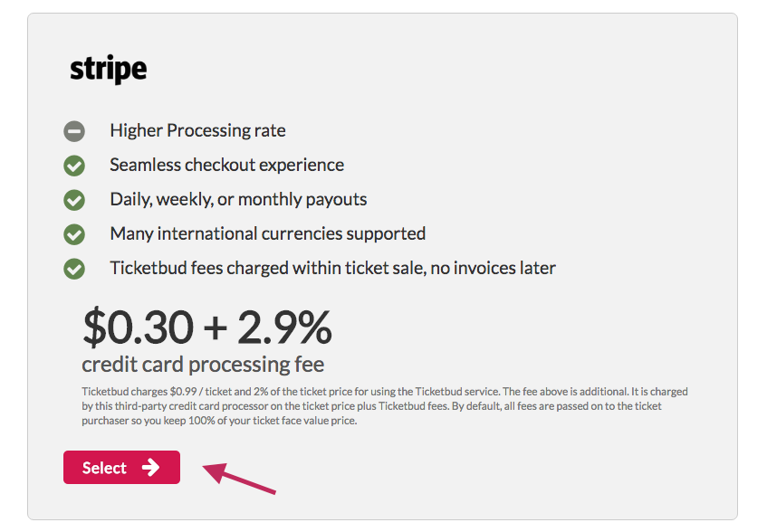Choose Stripe via the word Select
Screen dimensions: 767x532
(104, 468)
